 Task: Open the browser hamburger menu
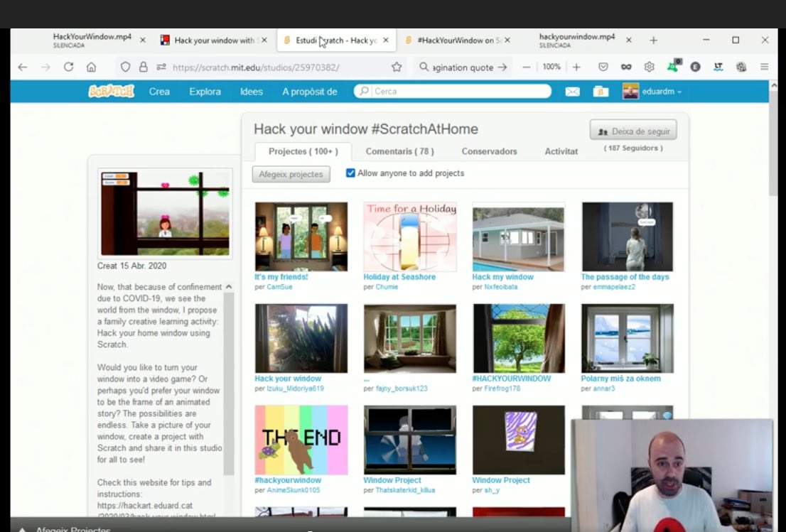click(765, 67)
